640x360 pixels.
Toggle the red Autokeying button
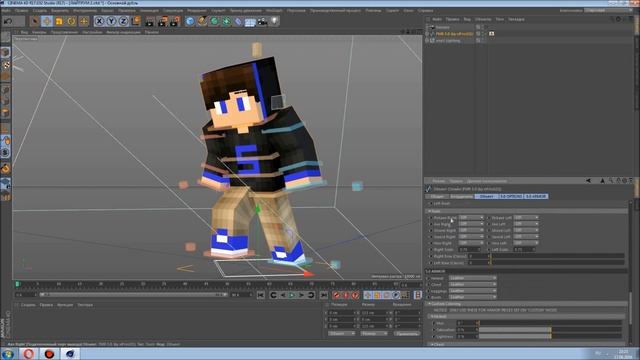(346, 295)
